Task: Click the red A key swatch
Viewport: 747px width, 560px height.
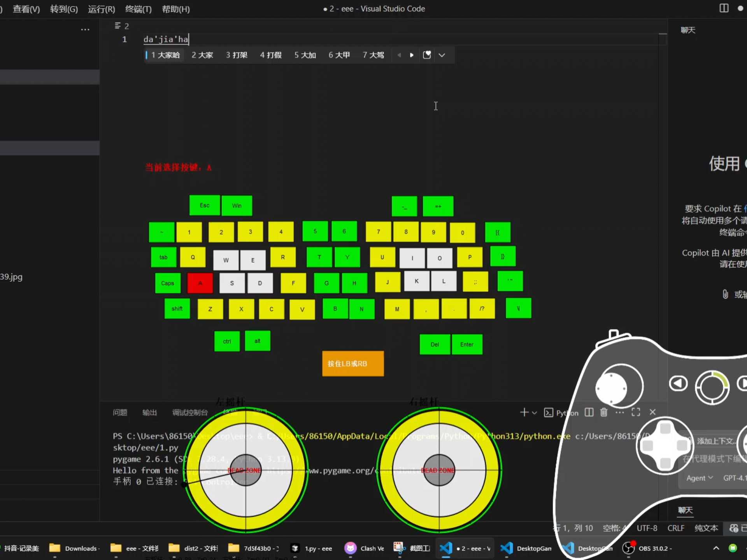Action: pos(200,283)
